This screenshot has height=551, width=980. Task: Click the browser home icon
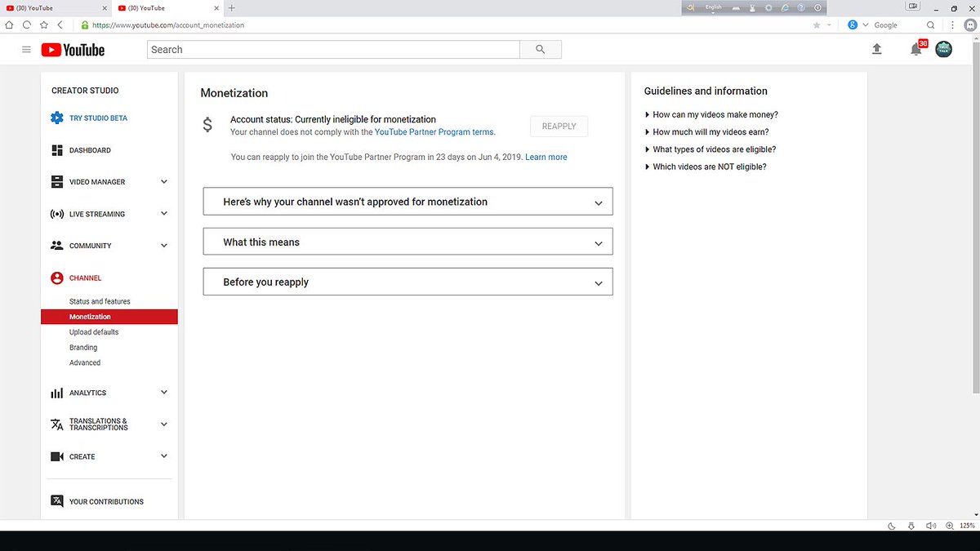tap(9, 25)
